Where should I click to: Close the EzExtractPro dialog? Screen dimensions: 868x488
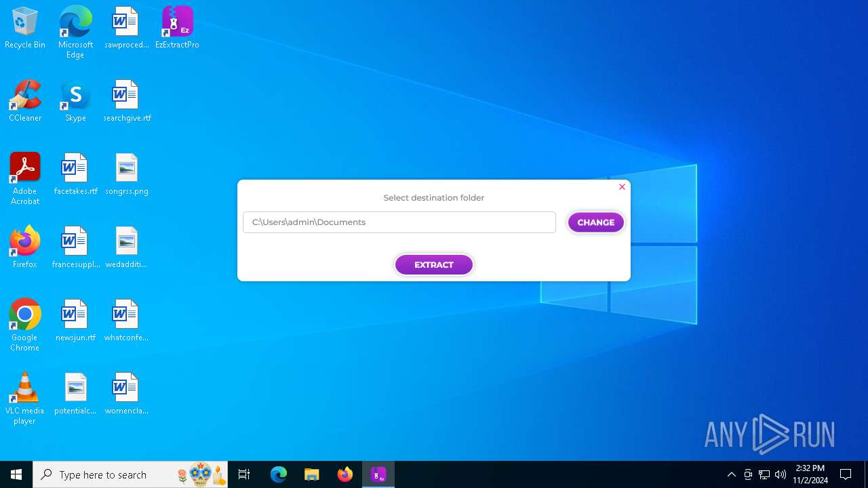[x=622, y=187]
